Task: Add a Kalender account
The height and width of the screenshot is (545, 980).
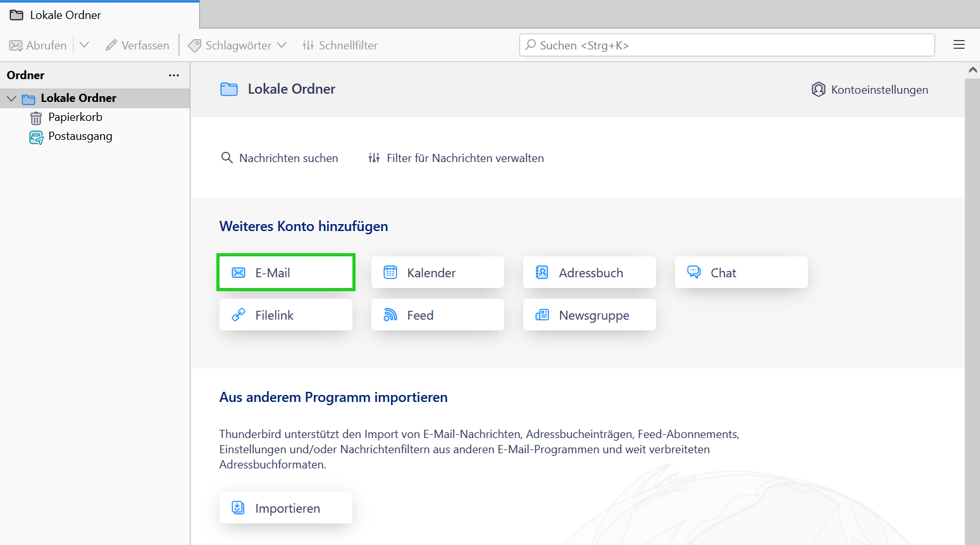Action: [437, 273]
